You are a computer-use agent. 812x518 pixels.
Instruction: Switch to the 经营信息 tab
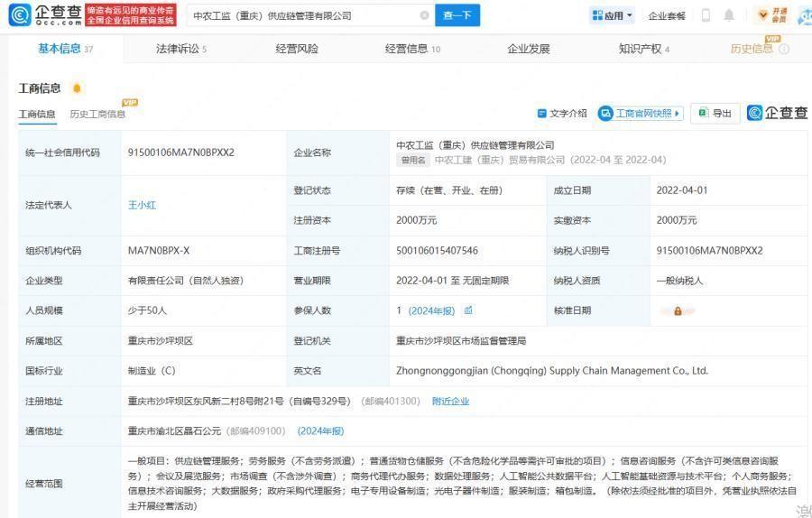tap(412, 49)
